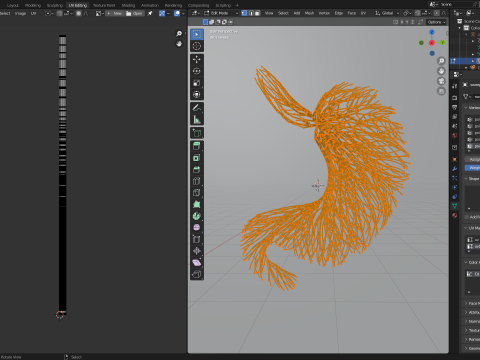480x360 pixels.
Task: Enable Edge select mode in the 3D viewport header
Action: (x=251, y=13)
